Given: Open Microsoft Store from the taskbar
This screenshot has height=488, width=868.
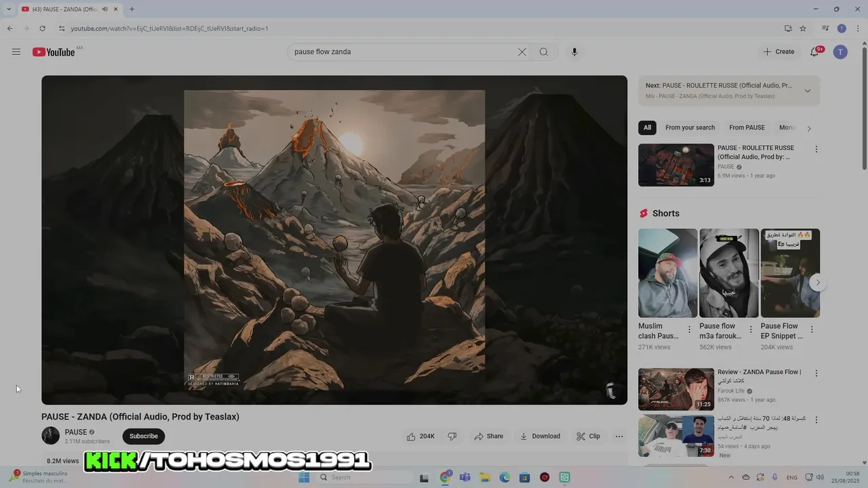Looking at the screenshot, I should click(x=524, y=477).
